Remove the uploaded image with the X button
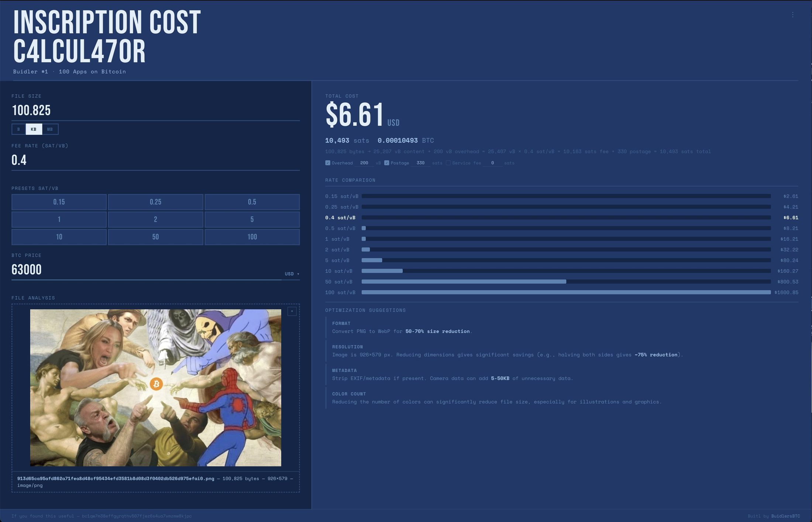This screenshot has height=522, width=812. tap(292, 311)
